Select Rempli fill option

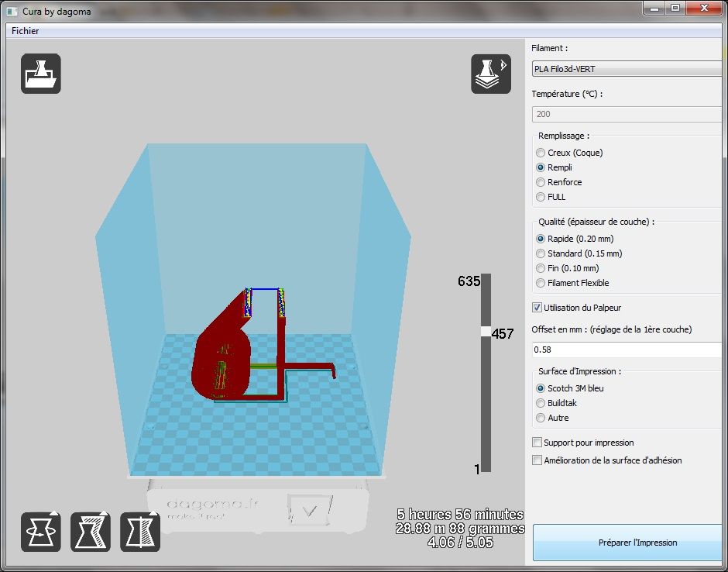555,167
